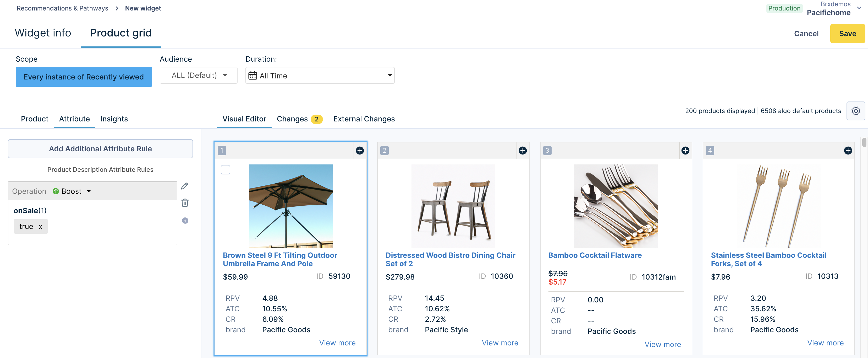Click the New widget breadcrumb text
This screenshot has width=868, height=358.
[x=143, y=8]
